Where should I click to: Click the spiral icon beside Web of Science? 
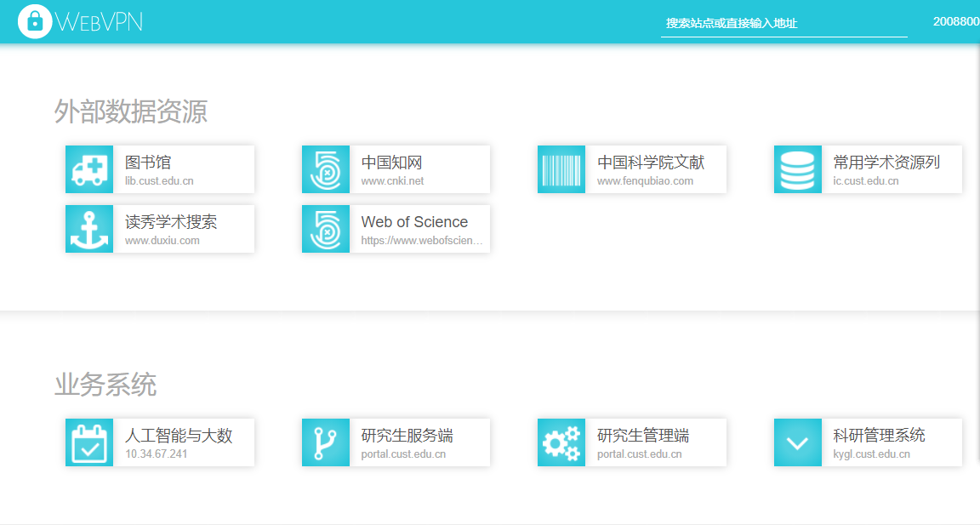(x=326, y=229)
